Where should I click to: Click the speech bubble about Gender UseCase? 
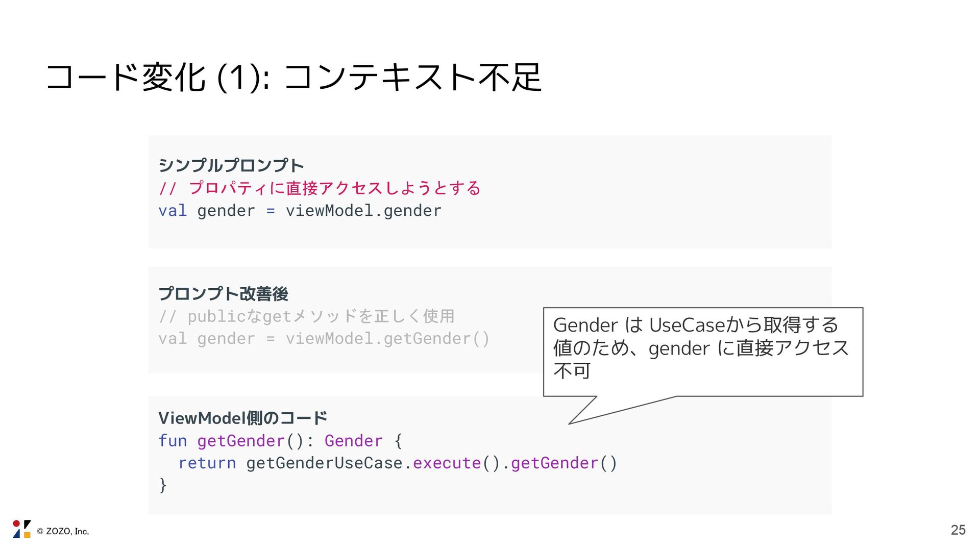[x=702, y=348]
